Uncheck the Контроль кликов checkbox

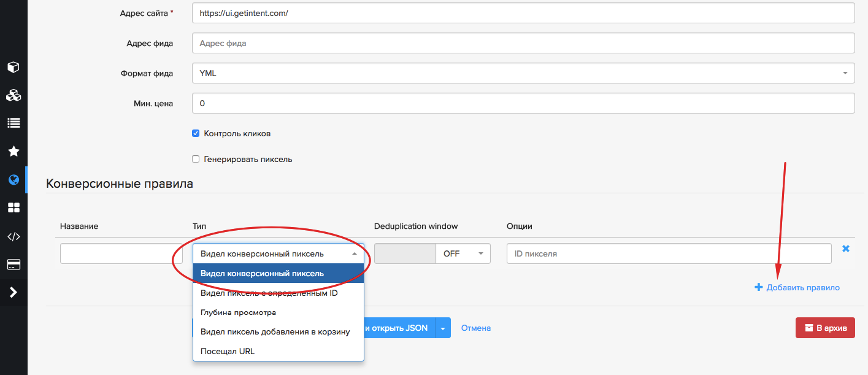(196, 133)
